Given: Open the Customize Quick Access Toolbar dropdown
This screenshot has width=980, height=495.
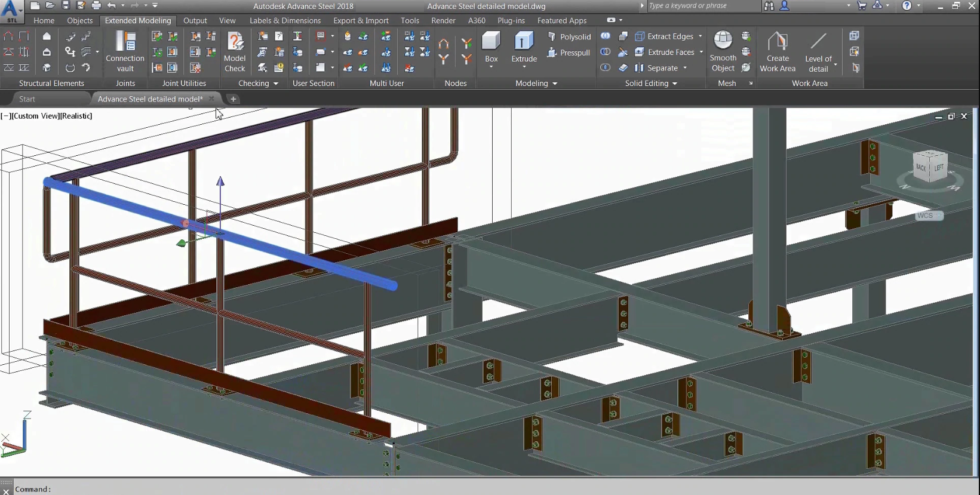Looking at the screenshot, I should click(155, 5).
